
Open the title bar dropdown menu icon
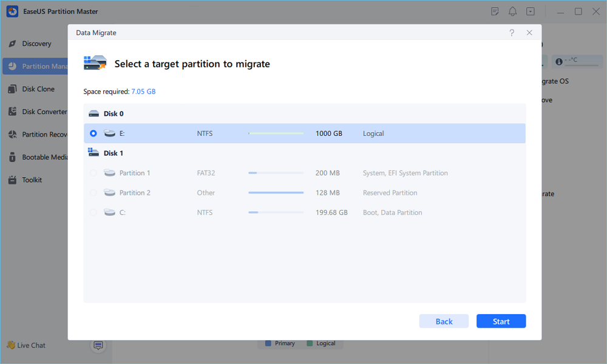click(x=531, y=12)
